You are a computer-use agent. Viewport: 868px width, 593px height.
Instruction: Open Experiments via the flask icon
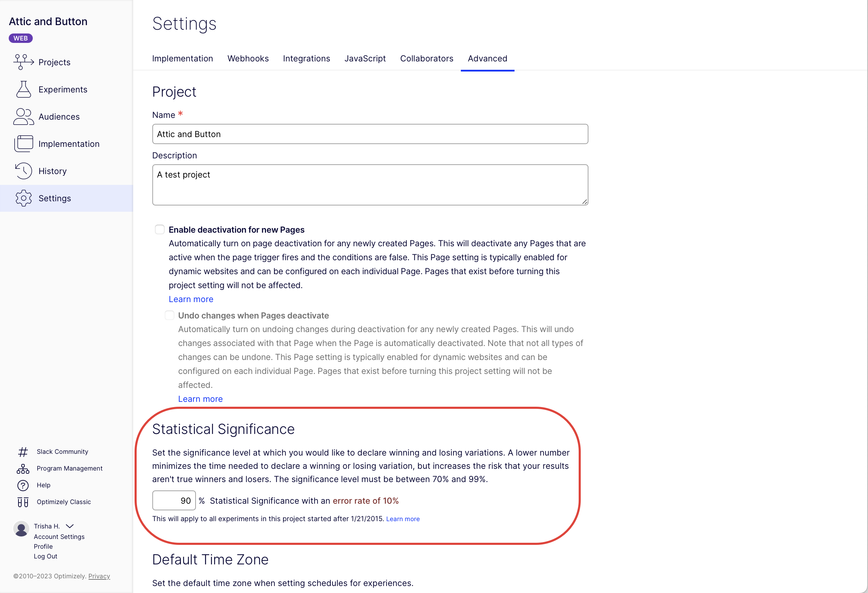[x=23, y=89]
